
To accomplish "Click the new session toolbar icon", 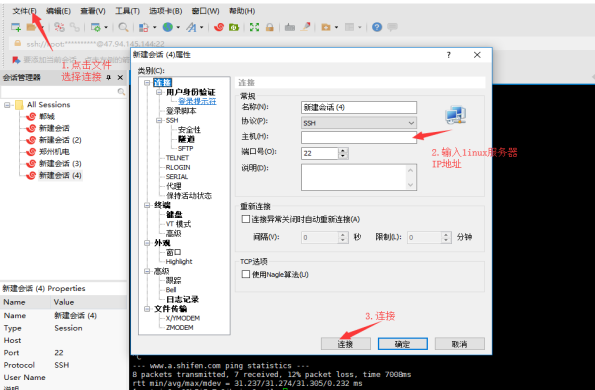I will click(x=16, y=27).
